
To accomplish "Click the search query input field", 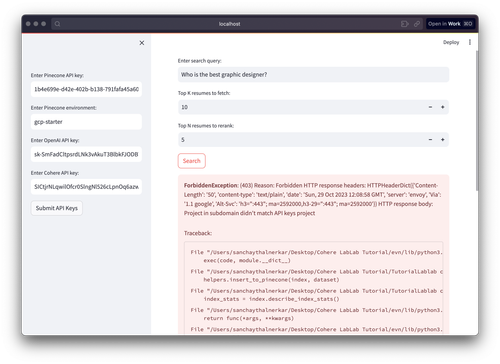I will click(313, 75).
